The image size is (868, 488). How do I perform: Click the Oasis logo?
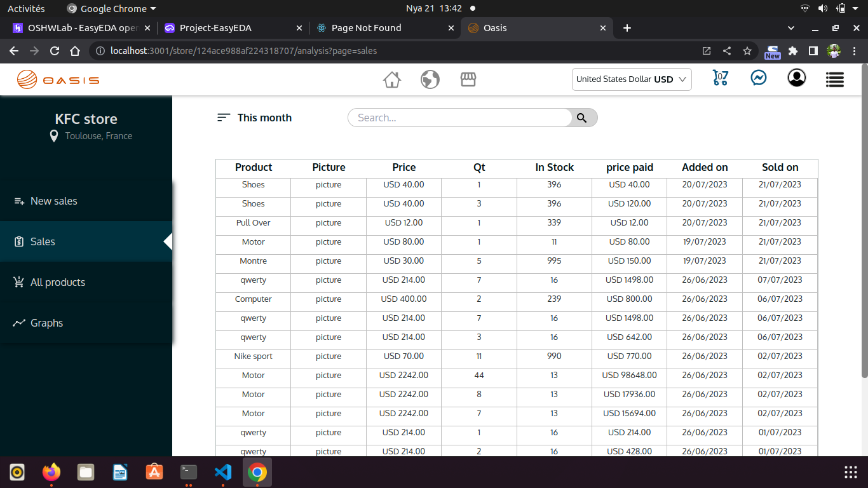[x=58, y=79]
